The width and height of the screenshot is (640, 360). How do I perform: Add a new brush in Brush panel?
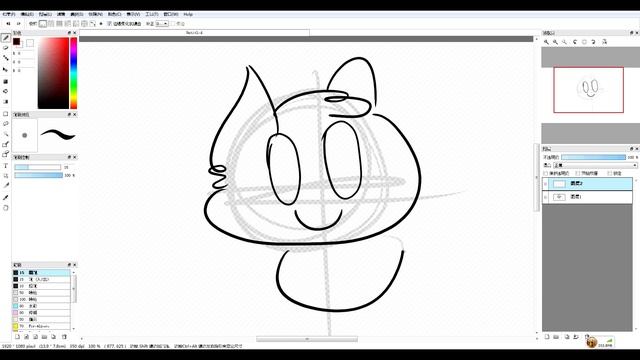click(17, 337)
